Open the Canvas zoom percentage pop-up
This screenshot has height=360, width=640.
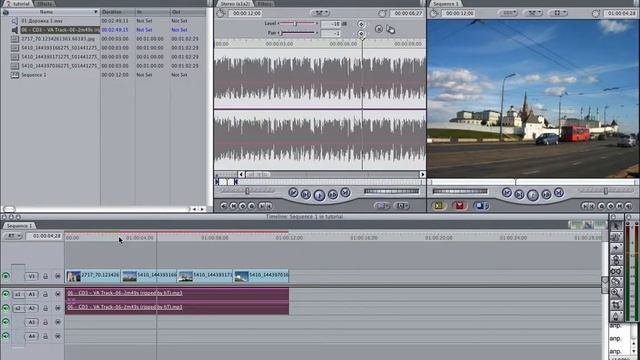[x=508, y=13]
